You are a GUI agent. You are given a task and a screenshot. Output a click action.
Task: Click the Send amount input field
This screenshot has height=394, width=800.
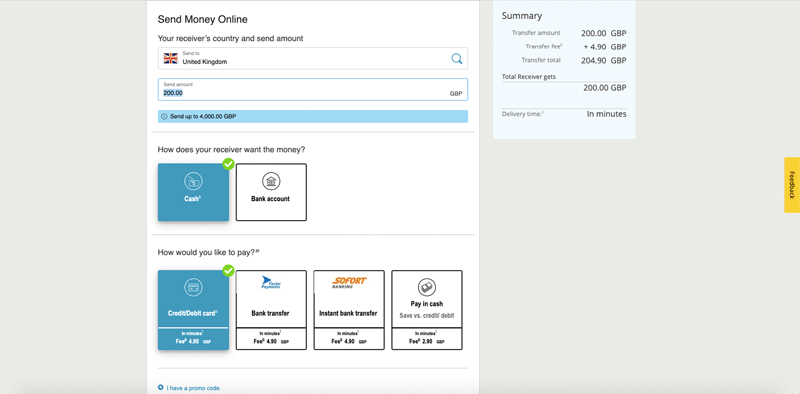click(313, 89)
